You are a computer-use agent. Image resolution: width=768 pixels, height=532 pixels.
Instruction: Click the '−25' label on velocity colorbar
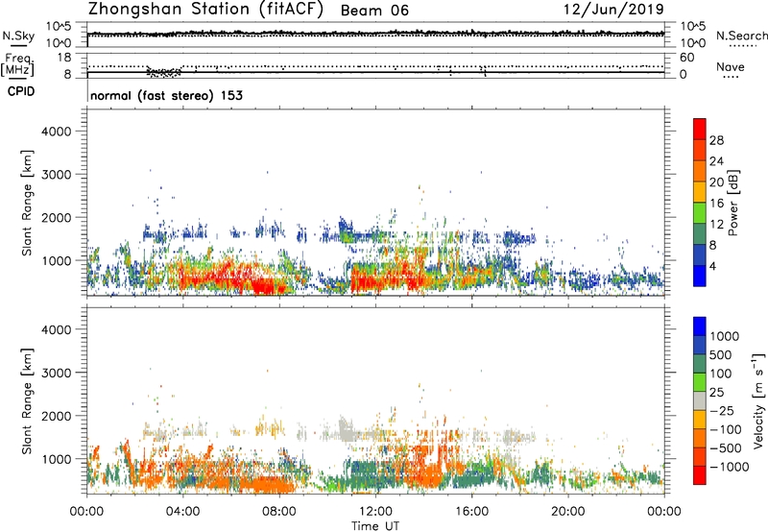point(722,410)
